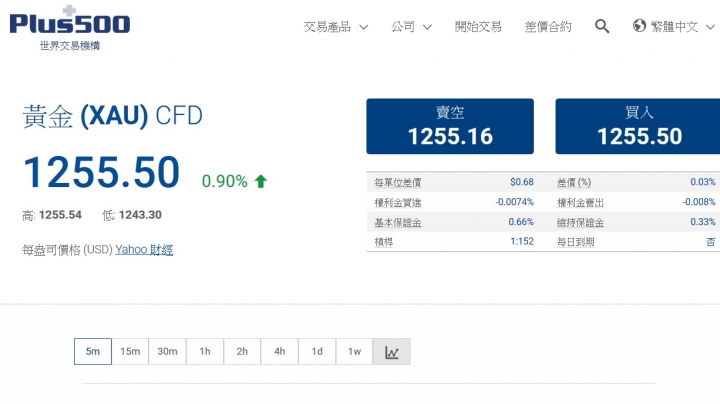720x404 pixels.
Task: Click the 1:152 leverage value
Action: pyautogui.click(x=522, y=241)
